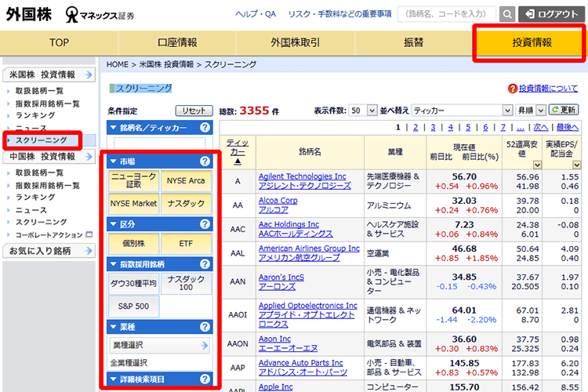Click the リセット button
The width and height of the screenshot is (588, 392).
pos(194,111)
